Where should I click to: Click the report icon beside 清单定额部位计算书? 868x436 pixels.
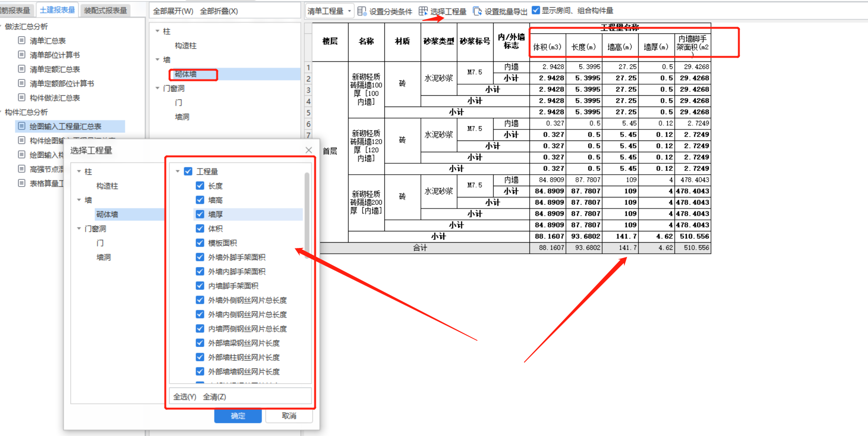[x=21, y=83]
